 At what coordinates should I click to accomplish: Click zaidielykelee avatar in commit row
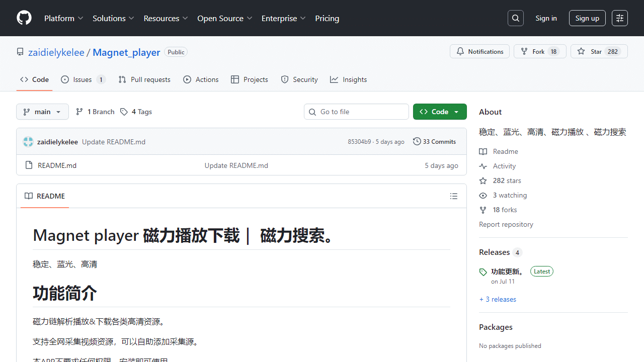(28, 142)
